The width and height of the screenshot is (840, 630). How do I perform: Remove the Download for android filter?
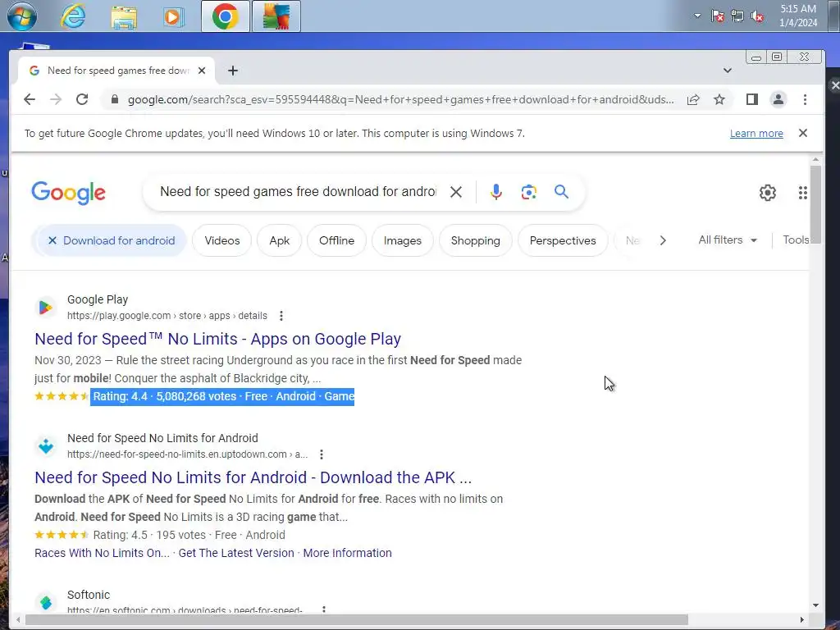[52, 240]
